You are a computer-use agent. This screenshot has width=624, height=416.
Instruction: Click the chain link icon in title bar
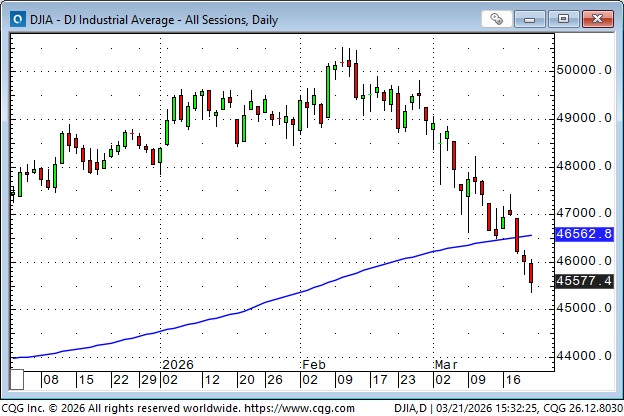[x=497, y=18]
